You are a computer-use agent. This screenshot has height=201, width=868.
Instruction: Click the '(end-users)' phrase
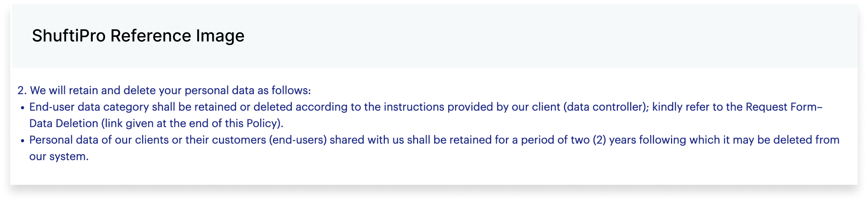pos(298,140)
